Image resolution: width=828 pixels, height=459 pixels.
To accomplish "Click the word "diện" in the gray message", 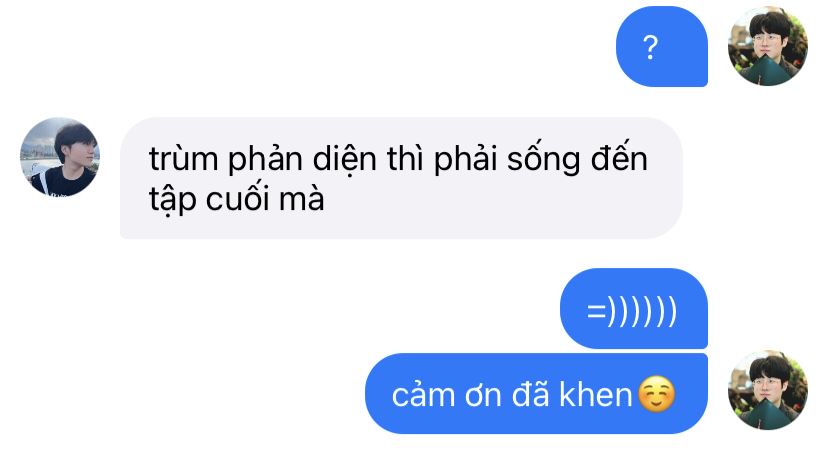I will pyautogui.click(x=345, y=160).
